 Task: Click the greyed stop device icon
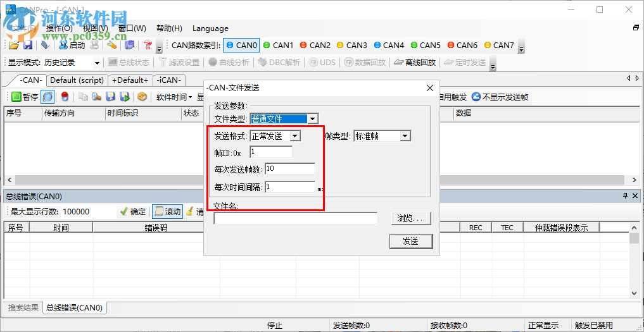94,45
